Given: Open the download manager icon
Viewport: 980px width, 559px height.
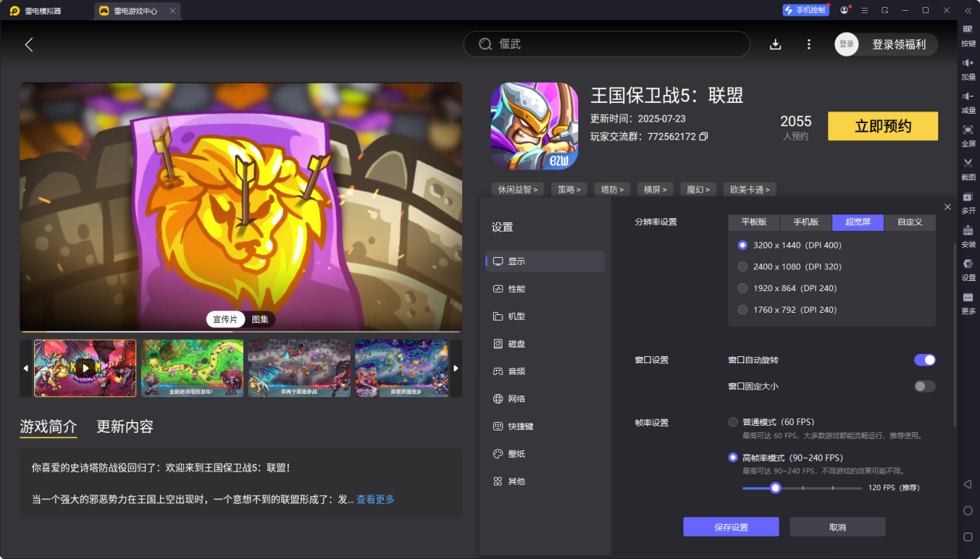Looking at the screenshot, I should [776, 44].
